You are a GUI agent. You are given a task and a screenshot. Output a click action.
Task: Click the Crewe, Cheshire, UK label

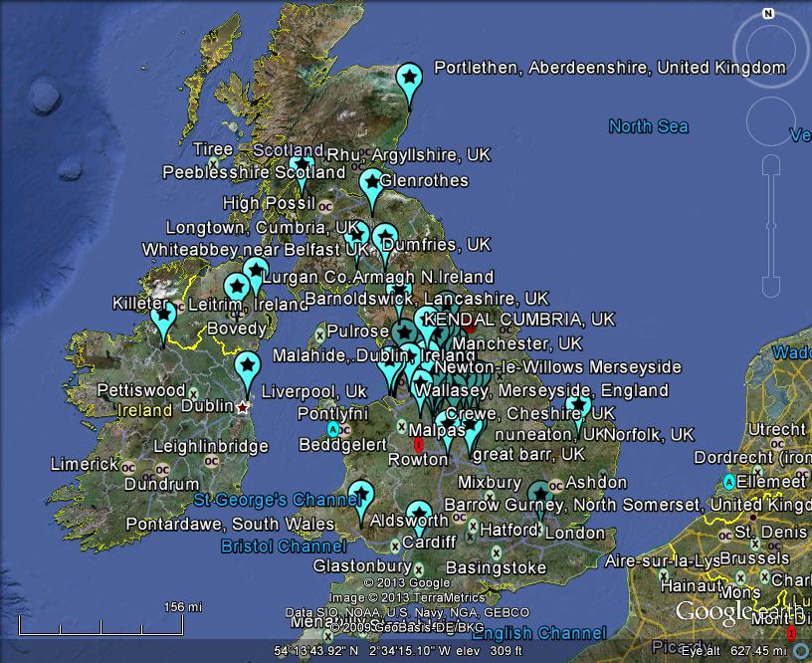[x=530, y=413]
